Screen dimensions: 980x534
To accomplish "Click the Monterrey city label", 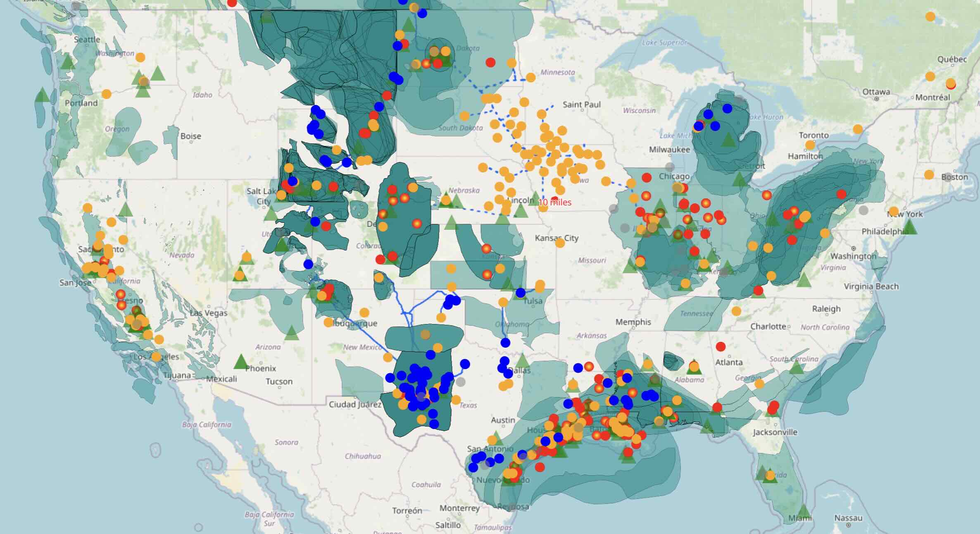I will pyautogui.click(x=459, y=508).
